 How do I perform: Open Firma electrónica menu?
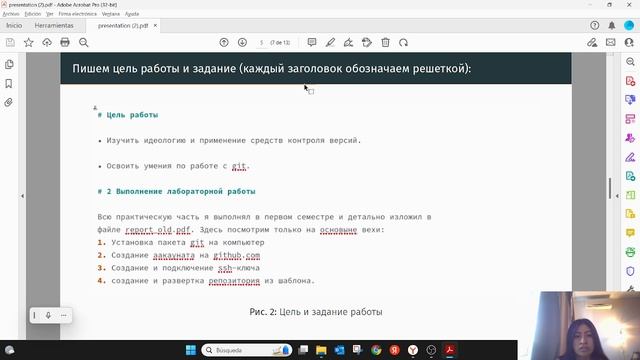(x=78, y=14)
